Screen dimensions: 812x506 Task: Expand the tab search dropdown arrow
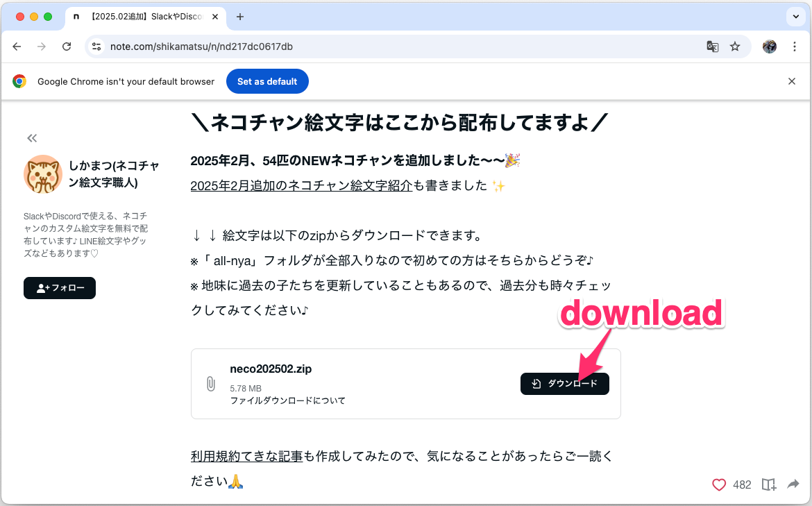point(794,17)
